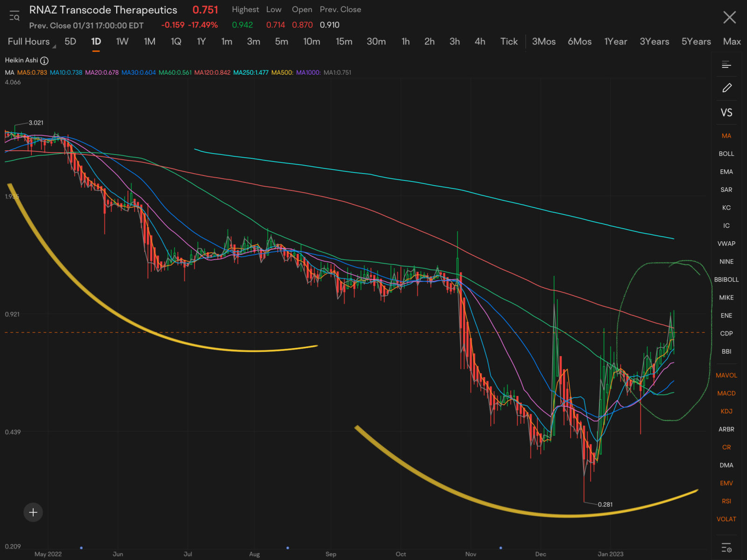The image size is (747, 560).
Task: Toggle the VWAP indicator
Action: [726, 244]
